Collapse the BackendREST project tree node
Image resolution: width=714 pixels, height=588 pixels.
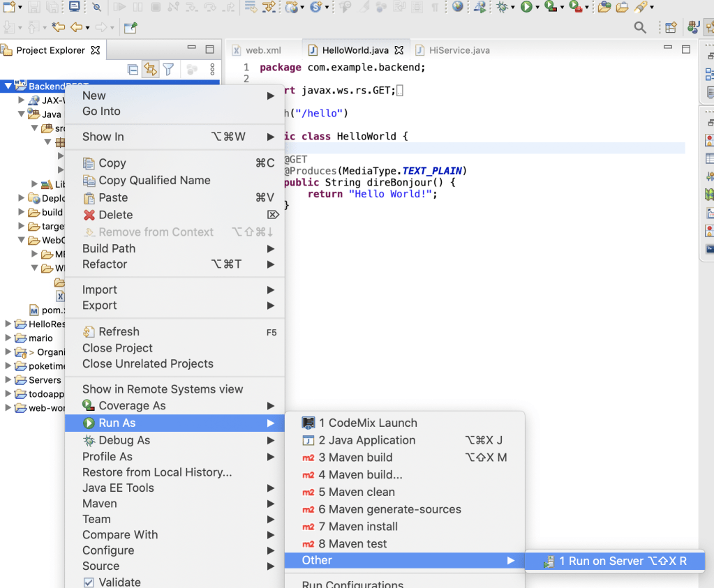coord(8,86)
